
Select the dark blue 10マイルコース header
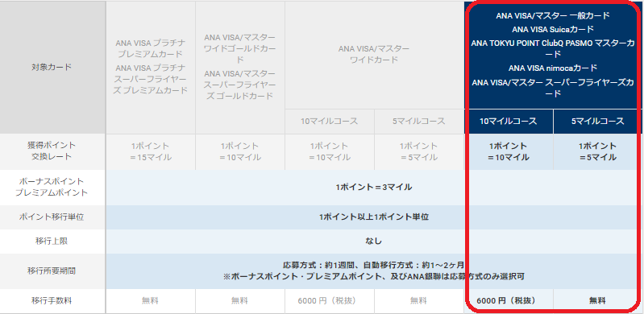click(509, 122)
